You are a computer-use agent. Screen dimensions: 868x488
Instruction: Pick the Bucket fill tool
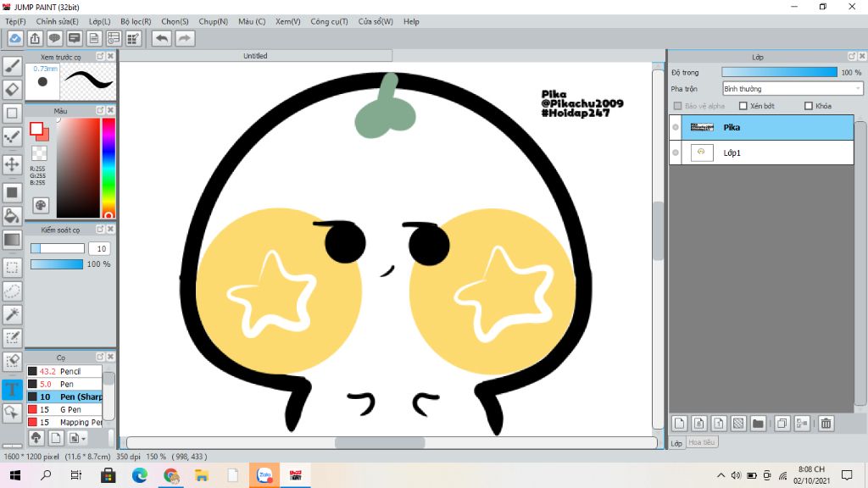[12, 216]
